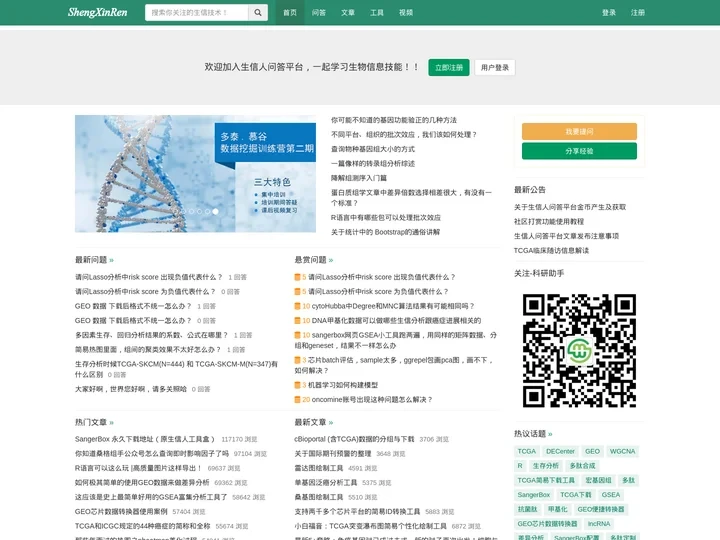Open announcement 关于生信人问答平台金币产生及获取
Screen dimensions: 720x540
point(570,208)
